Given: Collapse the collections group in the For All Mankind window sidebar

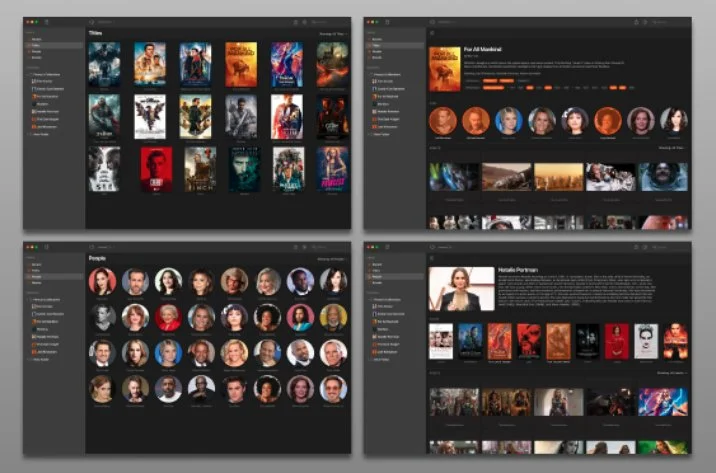Looking at the screenshot, I should (371, 74).
